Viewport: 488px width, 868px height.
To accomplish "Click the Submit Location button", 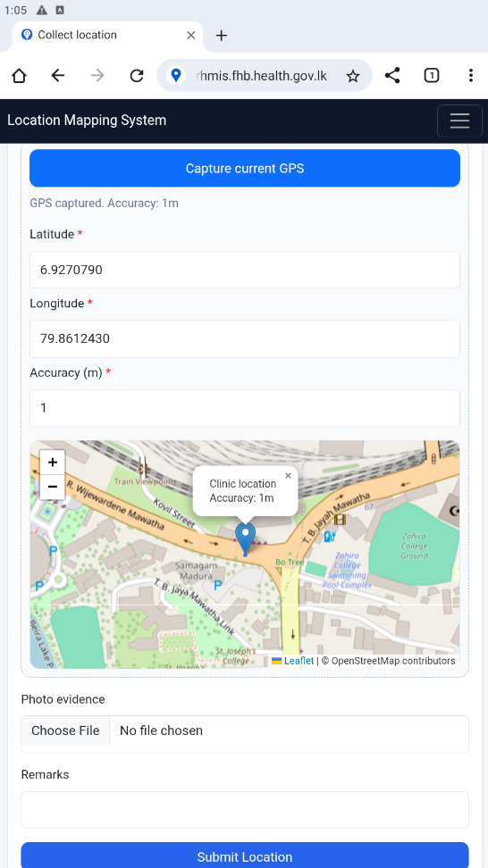I will 245,855.
